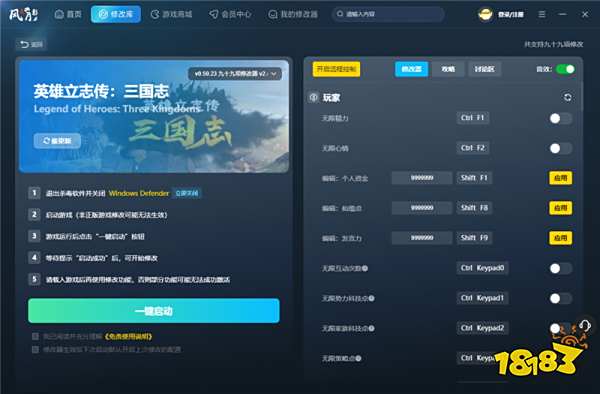Open the 免责使用说明 disclaimer link
This screenshot has height=394, width=600.
pyautogui.click(x=129, y=336)
